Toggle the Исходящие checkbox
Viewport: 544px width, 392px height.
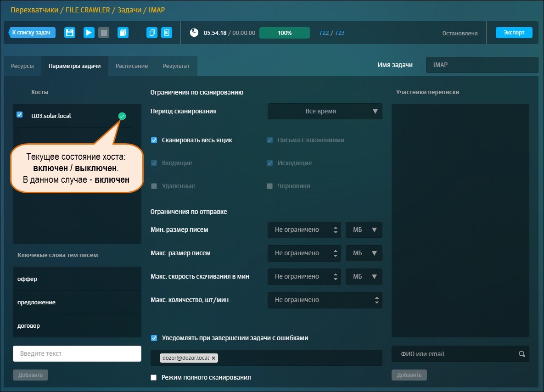pos(269,163)
